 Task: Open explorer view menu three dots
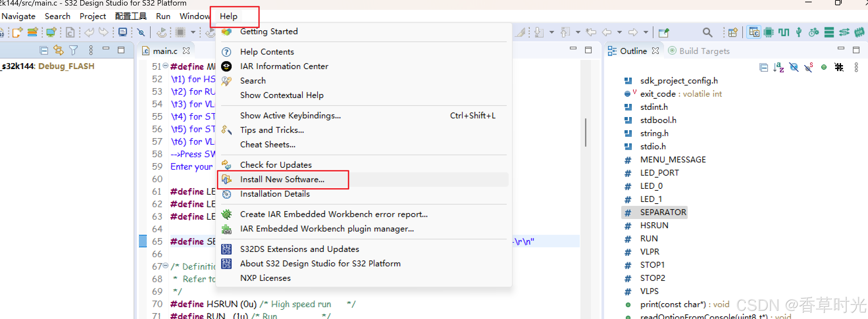tap(90, 51)
